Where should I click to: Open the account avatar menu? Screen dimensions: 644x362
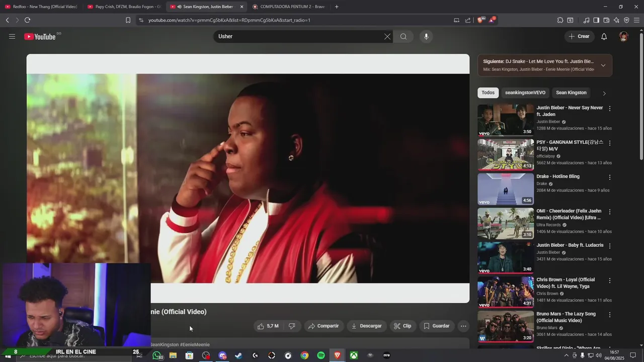click(624, 36)
